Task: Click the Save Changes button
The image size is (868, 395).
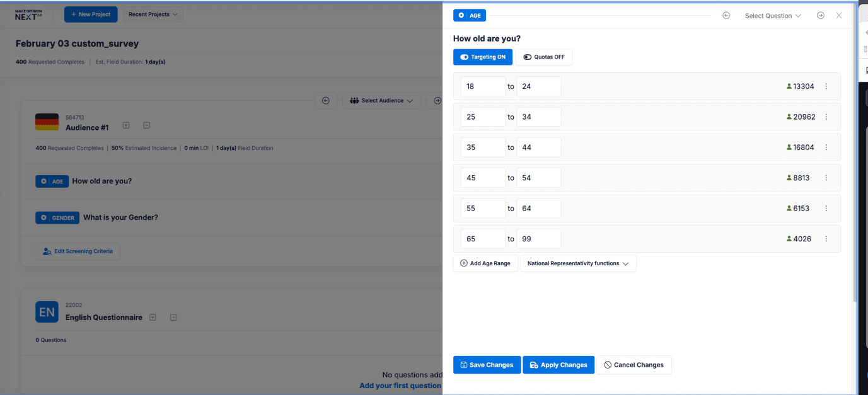Action: click(487, 365)
